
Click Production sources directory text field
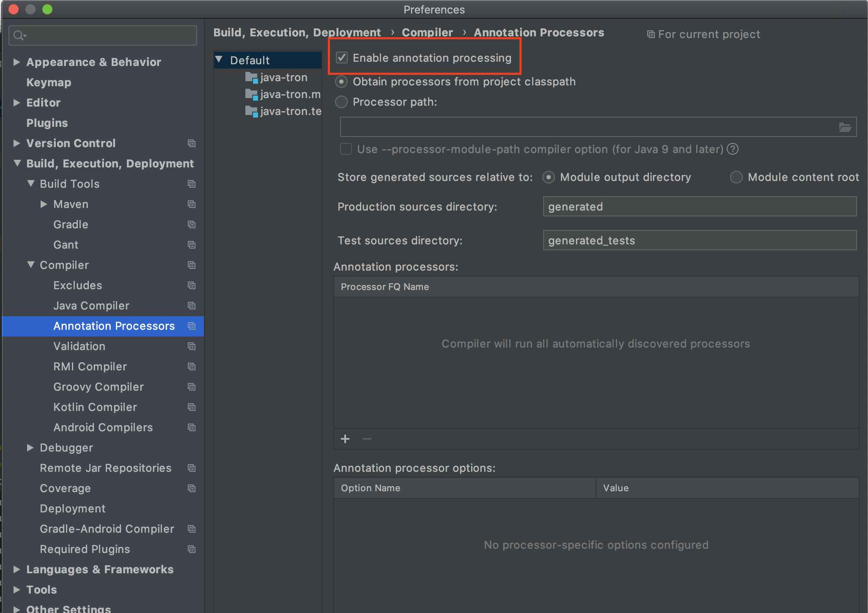pos(699,207)
